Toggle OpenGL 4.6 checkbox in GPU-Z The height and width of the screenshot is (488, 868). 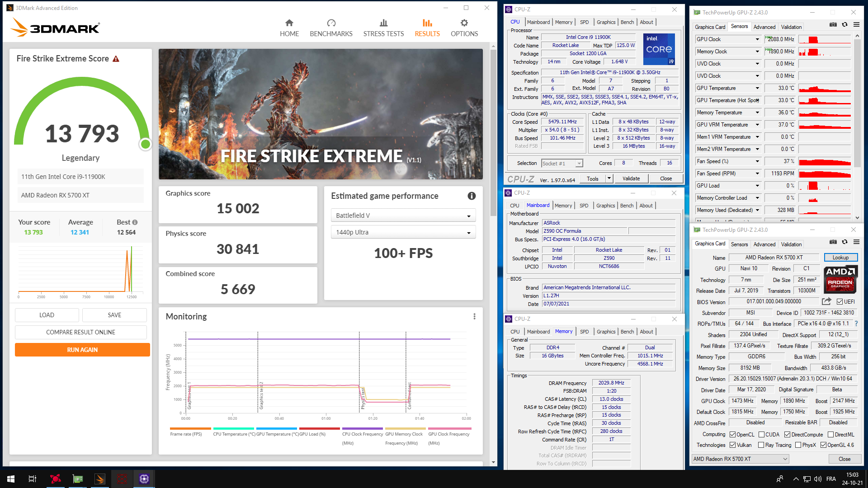click(x=824, y=445)
